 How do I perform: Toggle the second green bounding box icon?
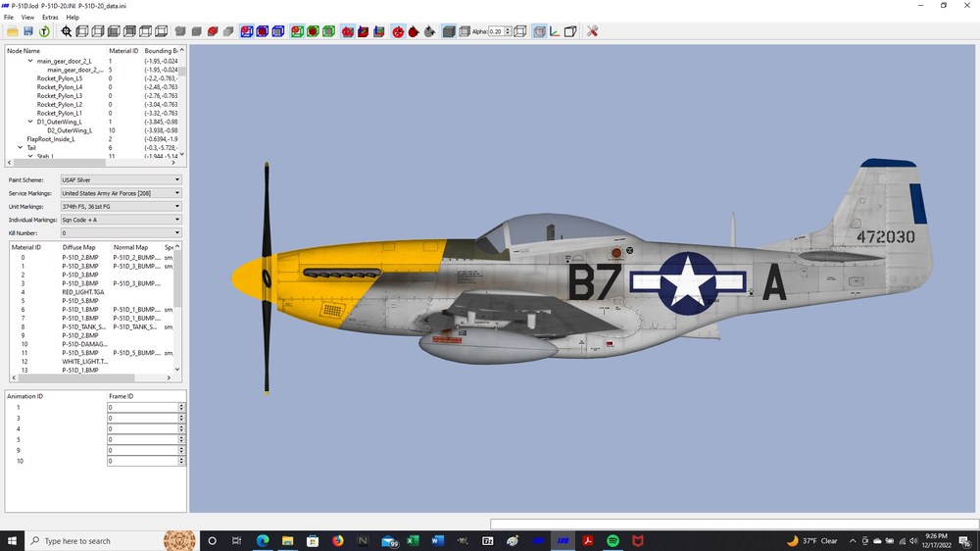point(313,31)
